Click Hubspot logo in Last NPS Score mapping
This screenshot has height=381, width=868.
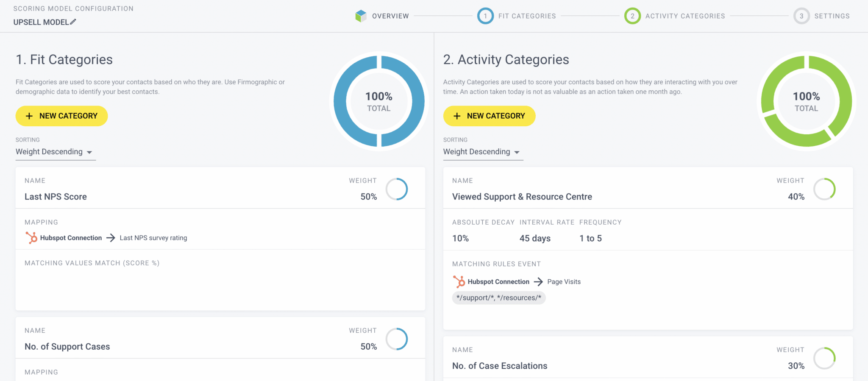[31, 238]
